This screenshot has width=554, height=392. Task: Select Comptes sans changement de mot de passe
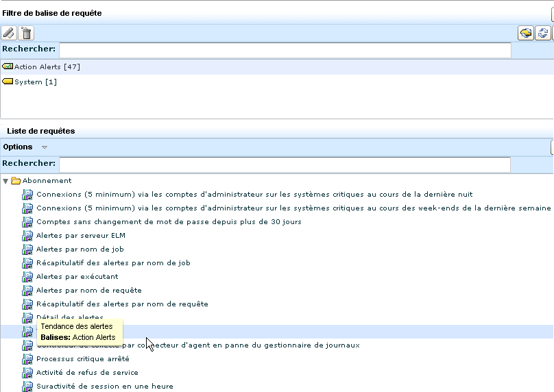point(169,222)
